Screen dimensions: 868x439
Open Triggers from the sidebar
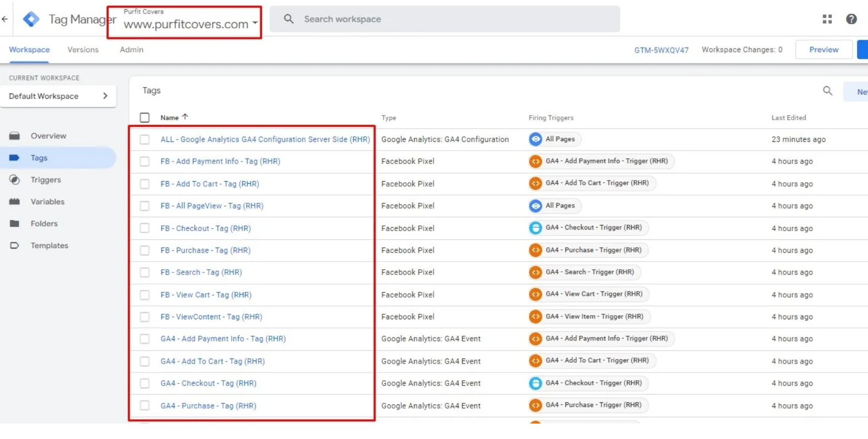tap(45, 180)
